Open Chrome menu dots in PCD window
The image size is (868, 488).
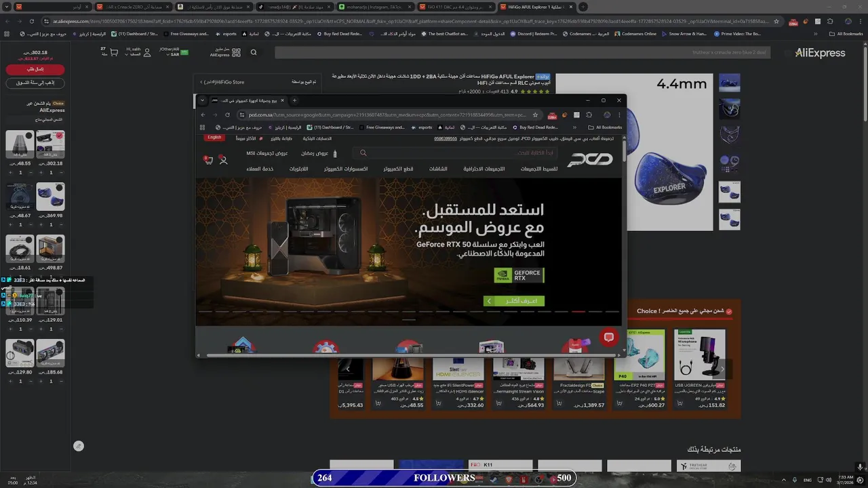[x=619, y=115]
